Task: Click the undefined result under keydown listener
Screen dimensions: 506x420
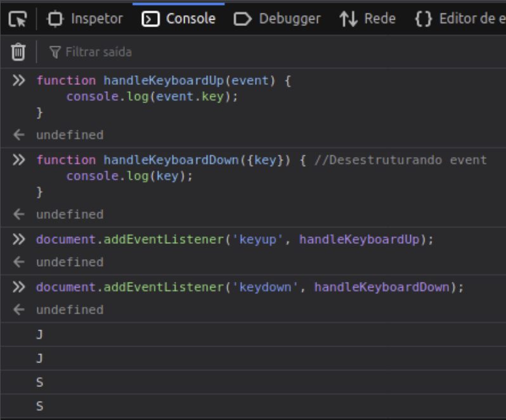Action: (x=70, y=310)
